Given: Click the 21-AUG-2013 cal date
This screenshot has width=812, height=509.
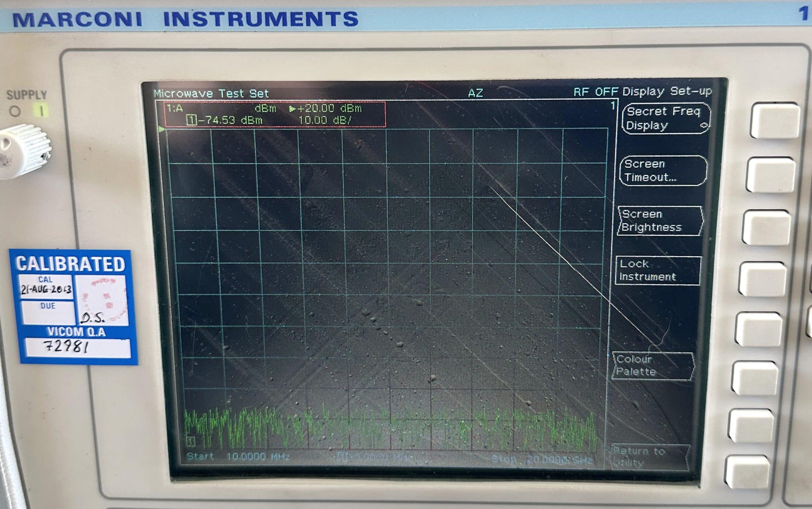Looking at the screenshot, I should tap(46, 289).
